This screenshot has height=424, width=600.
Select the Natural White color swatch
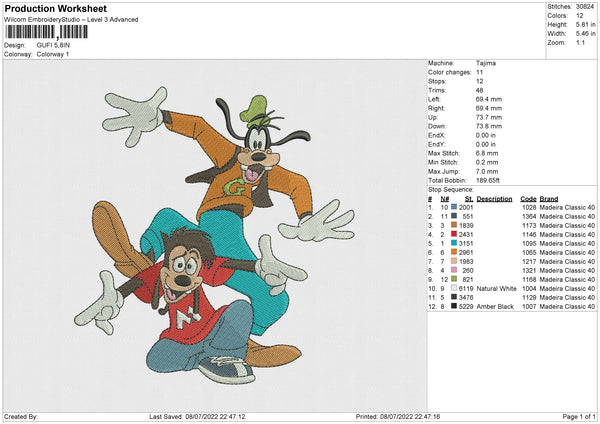coord(454,288)
